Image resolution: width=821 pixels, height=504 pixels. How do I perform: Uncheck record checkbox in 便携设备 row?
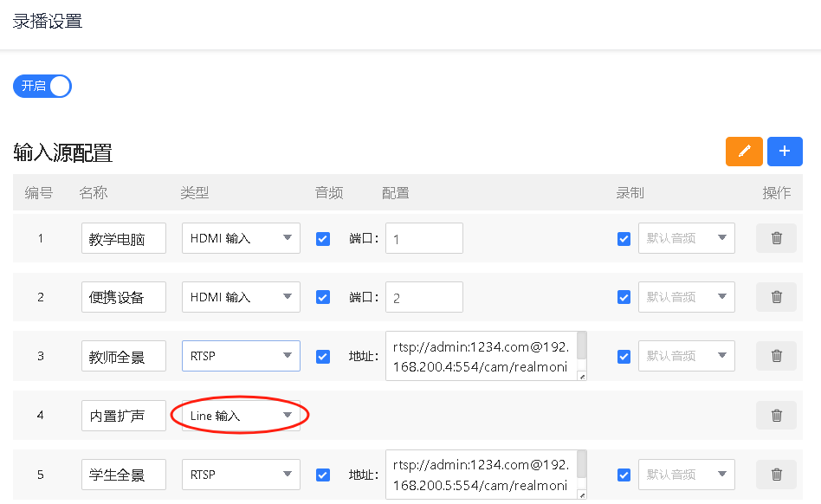(x=624, y=297)
